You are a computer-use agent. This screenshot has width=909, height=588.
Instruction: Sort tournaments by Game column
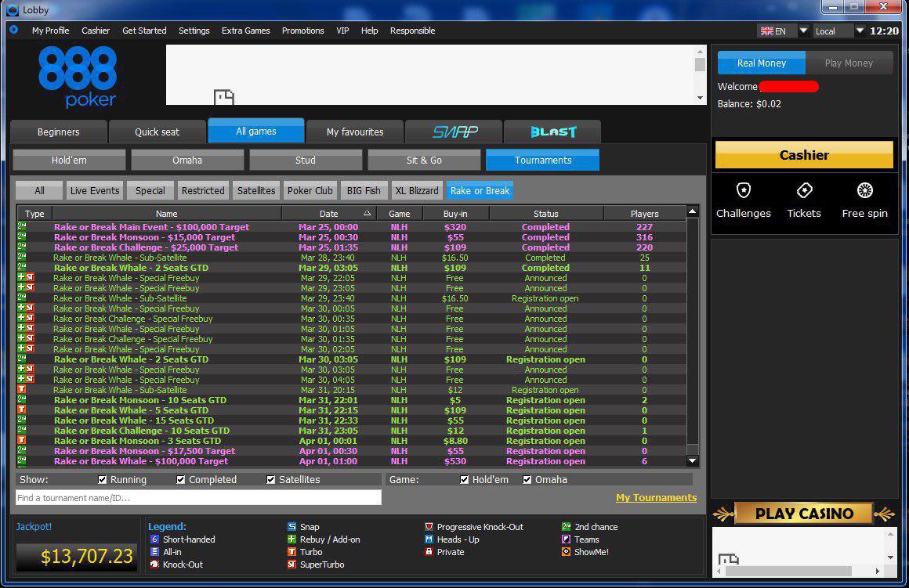[399, 214]
